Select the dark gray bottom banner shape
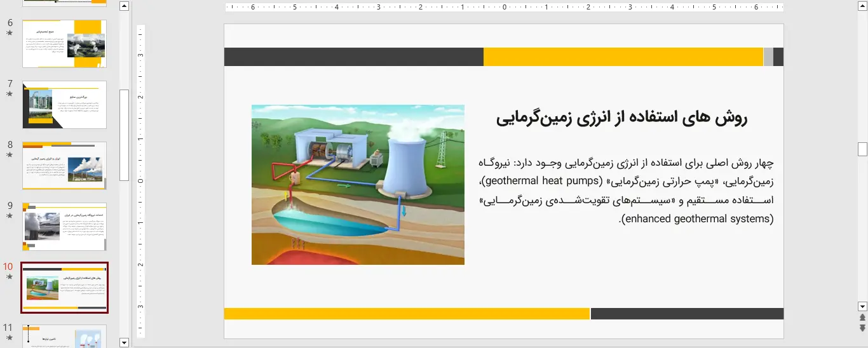This screenshot has width=868, height=348. 688,314
